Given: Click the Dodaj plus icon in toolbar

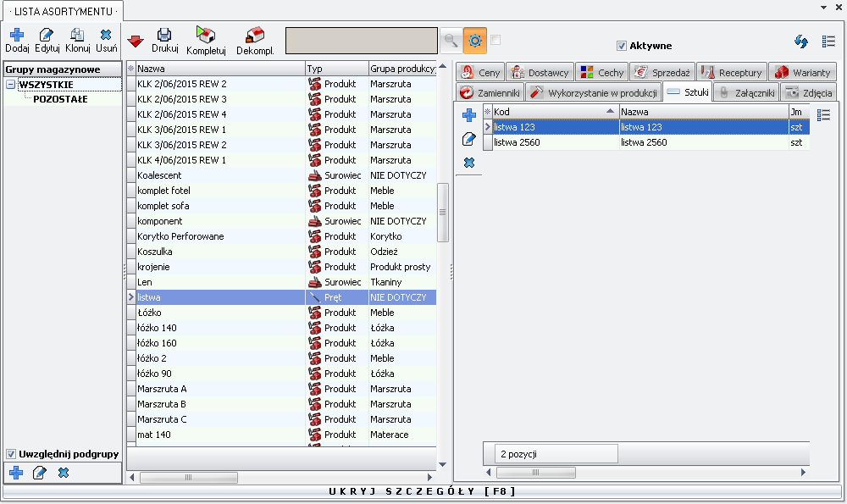Looking at the screenshot, I should click(x=16, y=36).
